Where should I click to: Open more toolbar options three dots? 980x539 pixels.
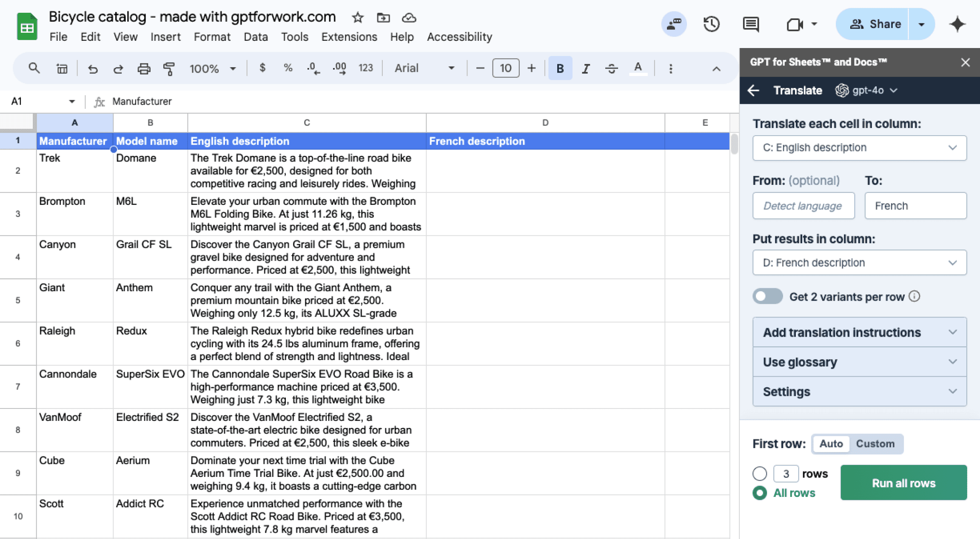670,68
